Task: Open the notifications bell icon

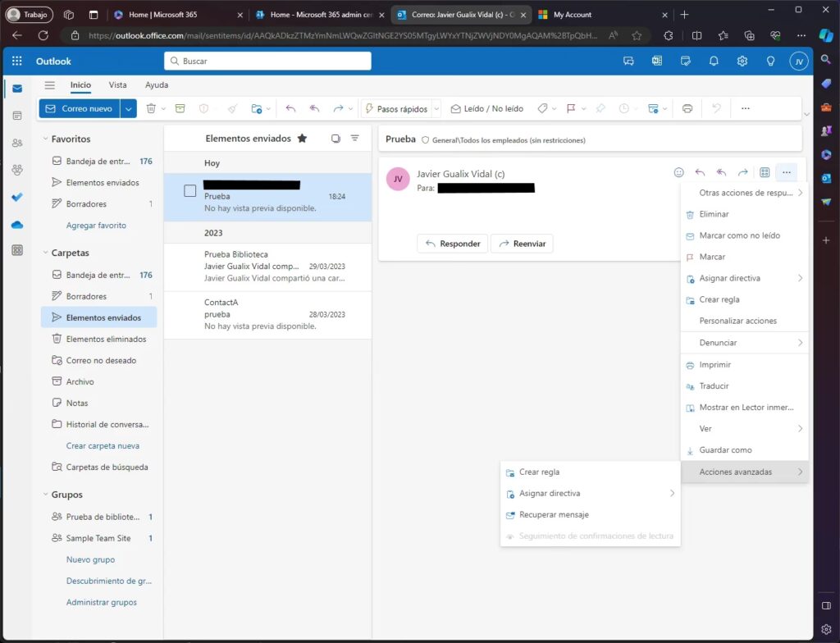Action: 714,62
